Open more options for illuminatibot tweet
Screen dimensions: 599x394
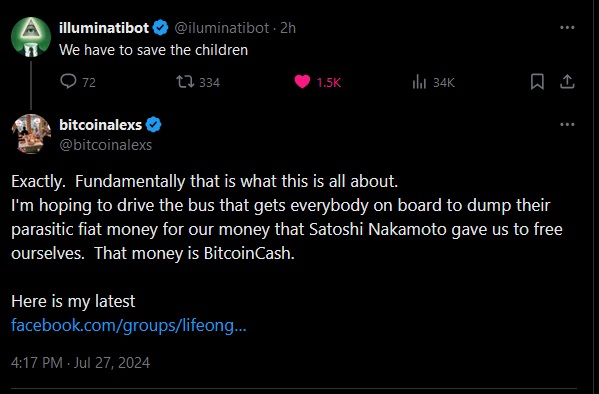[567, 28]
